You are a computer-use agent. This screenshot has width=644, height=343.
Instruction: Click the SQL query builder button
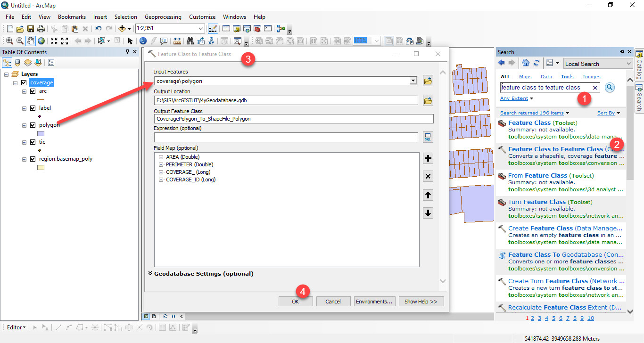(x=428, y=137)
